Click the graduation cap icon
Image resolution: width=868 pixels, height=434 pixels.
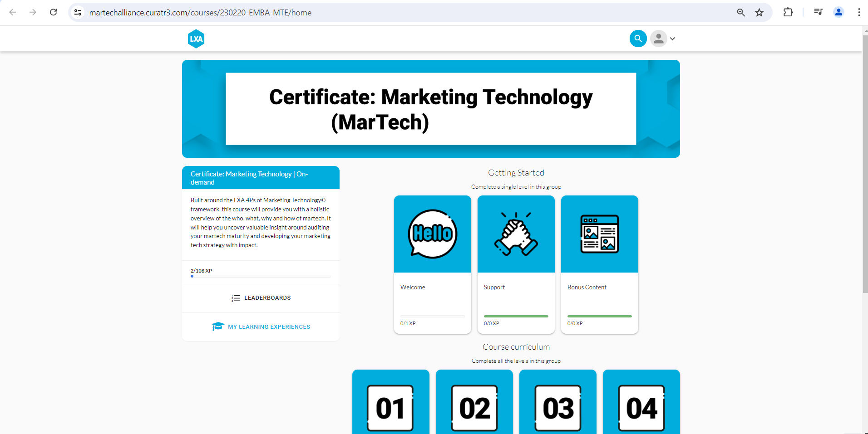click(218, 326)
